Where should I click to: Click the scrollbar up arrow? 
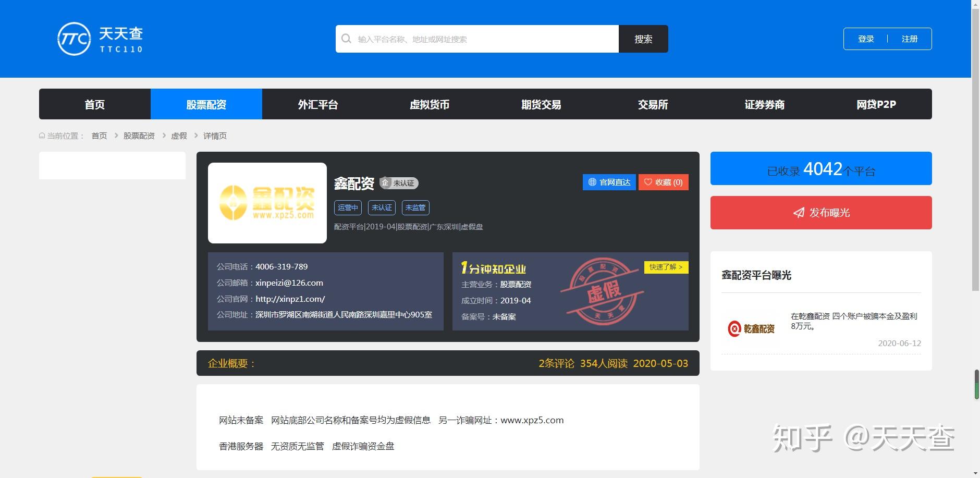point(976,4)
